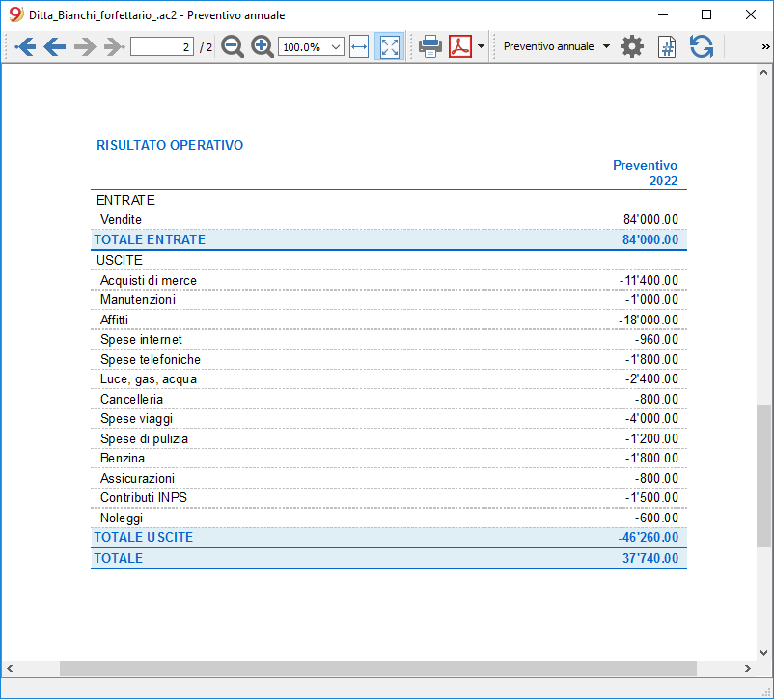Click the Affitti row label
This screenshot has width=774, height=700.
[x=114, y=321]
